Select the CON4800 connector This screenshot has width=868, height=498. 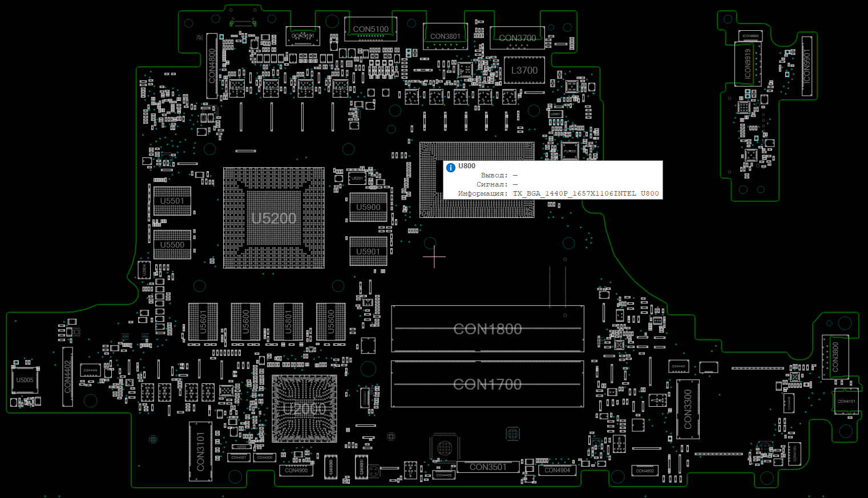tap(212, 66)
